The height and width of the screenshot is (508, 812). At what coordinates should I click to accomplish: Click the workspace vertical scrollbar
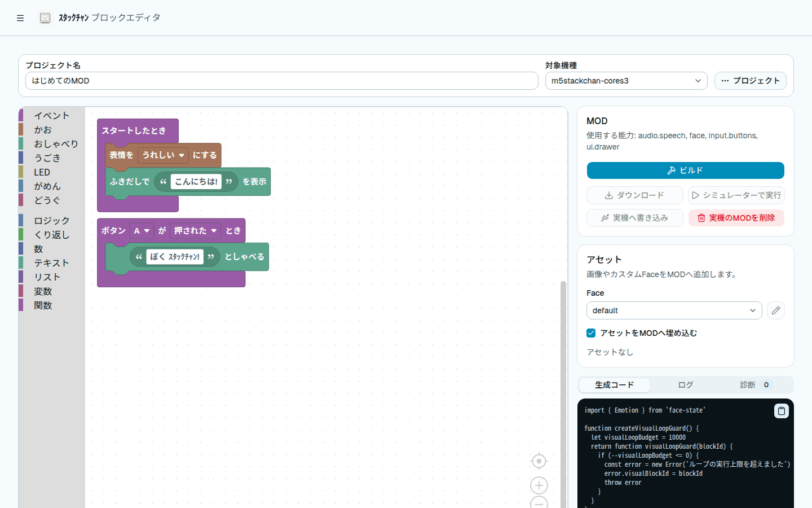pyautogui.click(x=563, y=394)
